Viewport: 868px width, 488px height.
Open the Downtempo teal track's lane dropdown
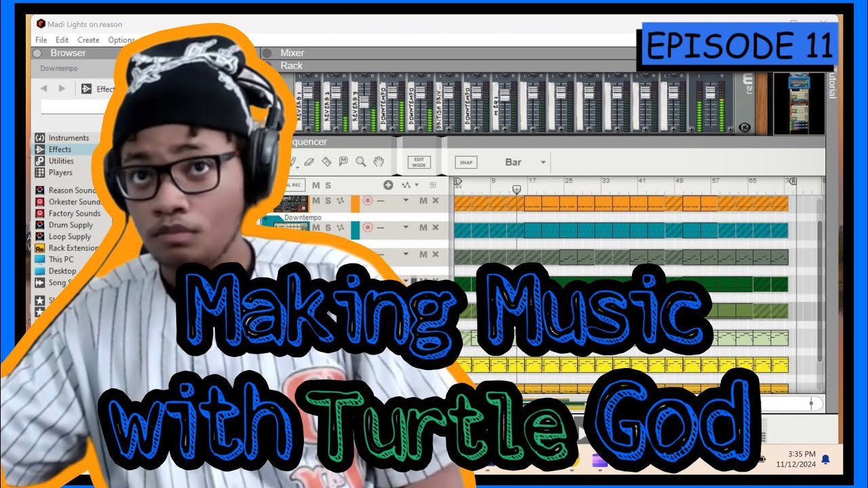pos(406,228)
